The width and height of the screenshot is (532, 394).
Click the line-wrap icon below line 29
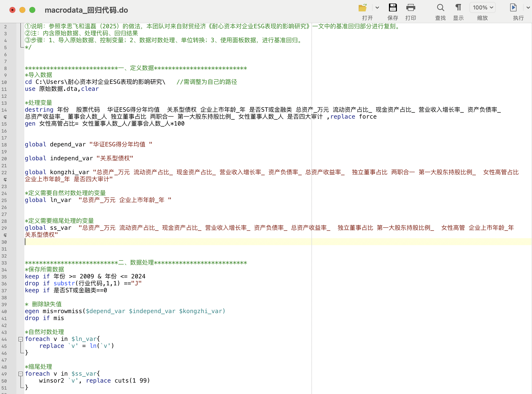click(5, 235)
